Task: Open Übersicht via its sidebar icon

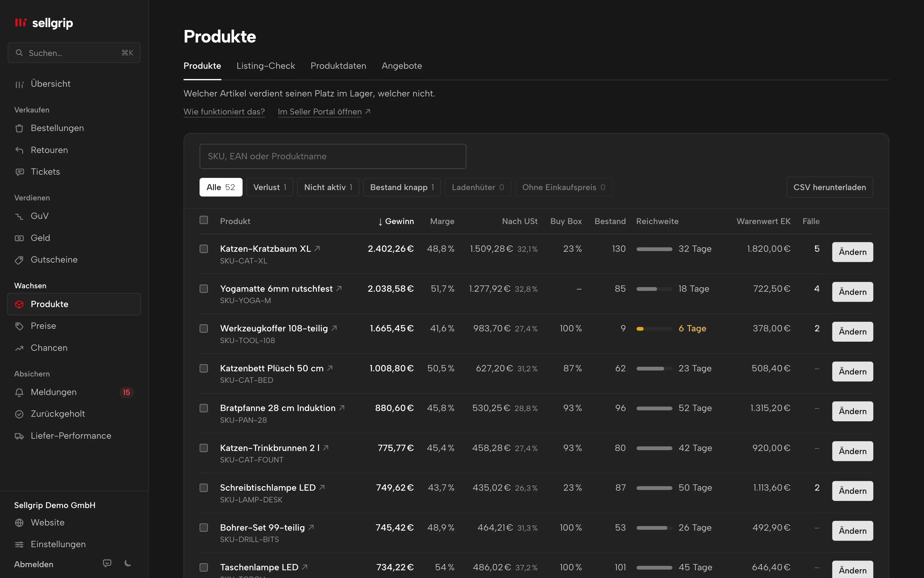Action: click(19, 84)
